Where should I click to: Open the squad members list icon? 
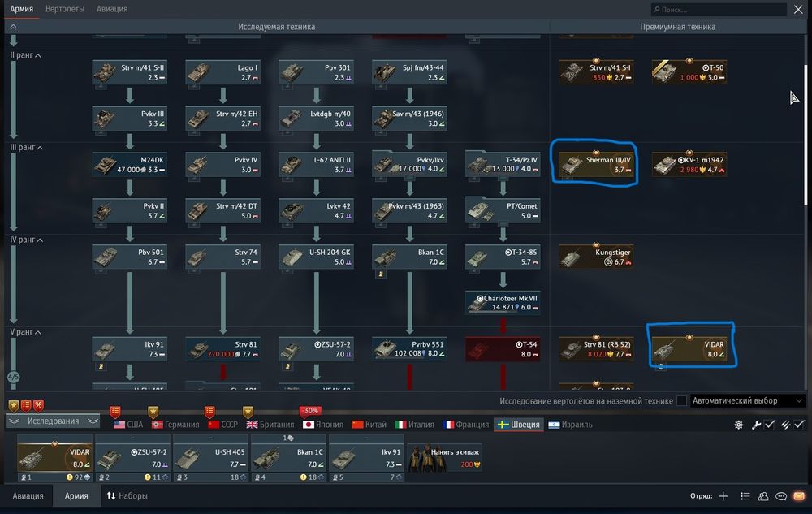745,496
